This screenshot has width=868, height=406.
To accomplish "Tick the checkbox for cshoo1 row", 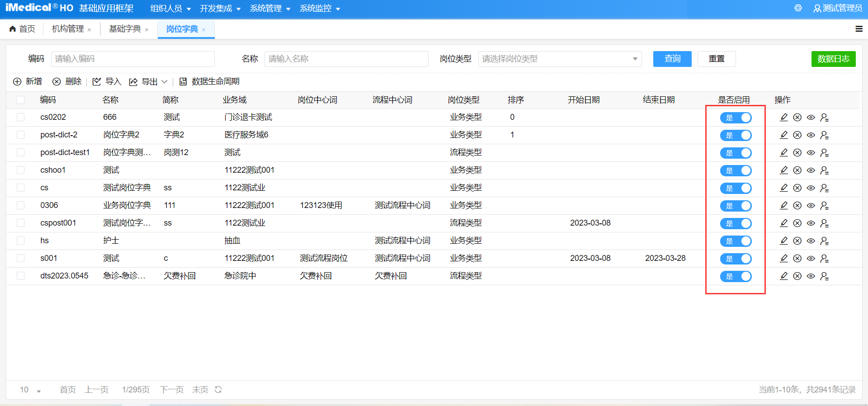I will [x=20, y=170].
